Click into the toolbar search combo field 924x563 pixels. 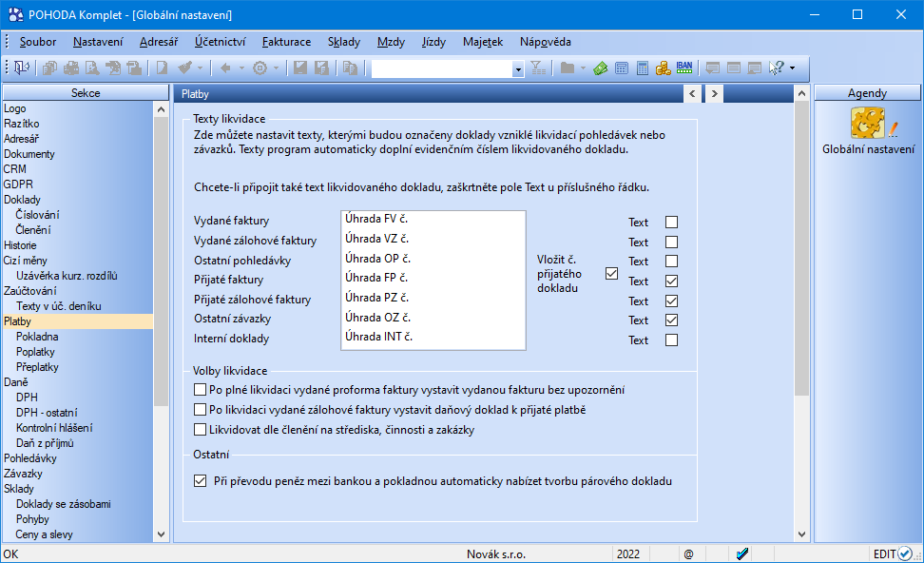click(442, 69)
